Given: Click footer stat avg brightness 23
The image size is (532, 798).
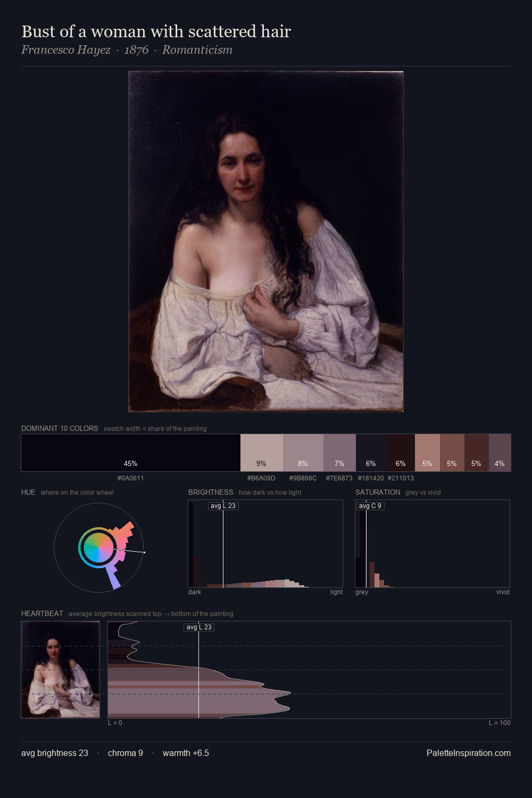Looking at the screenshot, I should pyautogui.click(x=55, y=753).
